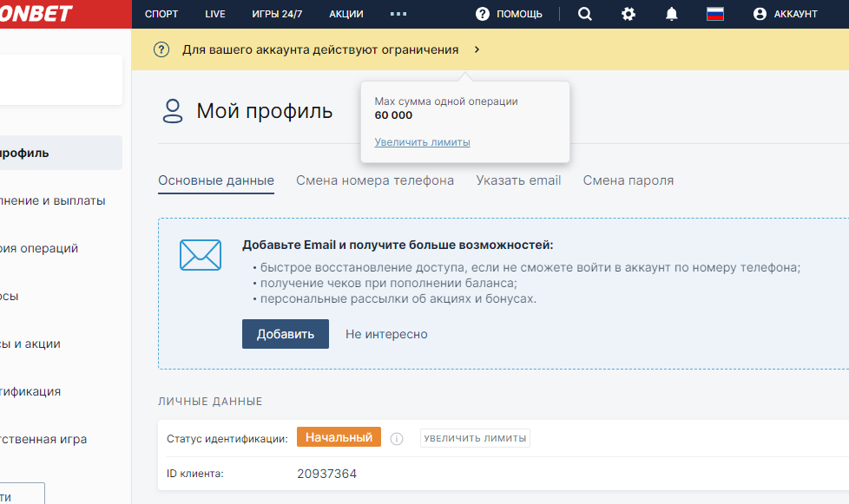Image resolution: width=849 pixels, height=504 pixels.
Task: Click the info icon beside Начальный status
Action: (x=397, y=439)
